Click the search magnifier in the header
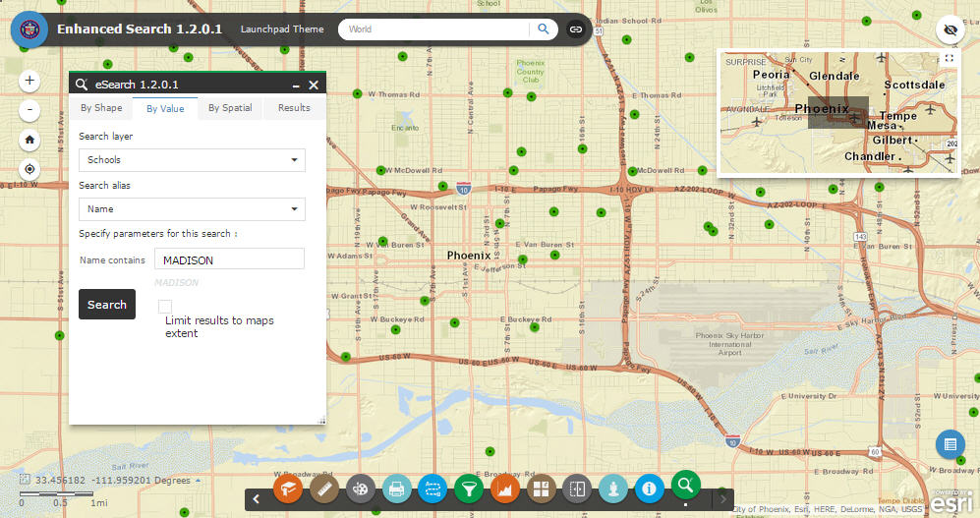The height and width of the screenshot is (518, 980). 544,29
